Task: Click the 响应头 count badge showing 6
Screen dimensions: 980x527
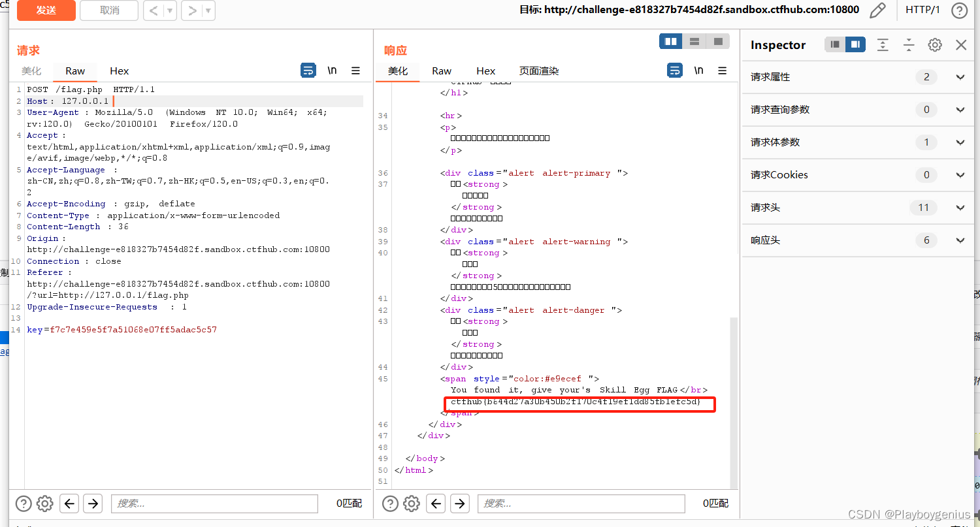Action: click(926, 240)
